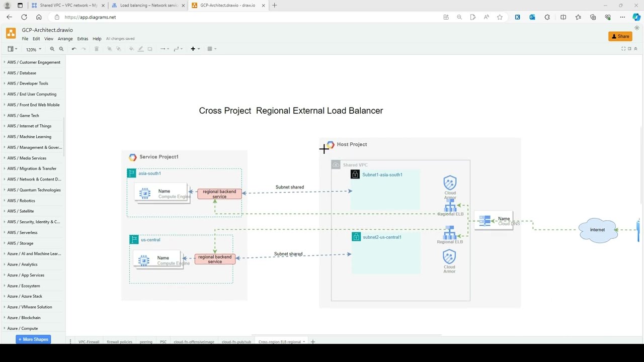Open the connection arrow style dropdown
Image resolution: width=644 pixels, height=362 pixels.
(x=165, y=49)
